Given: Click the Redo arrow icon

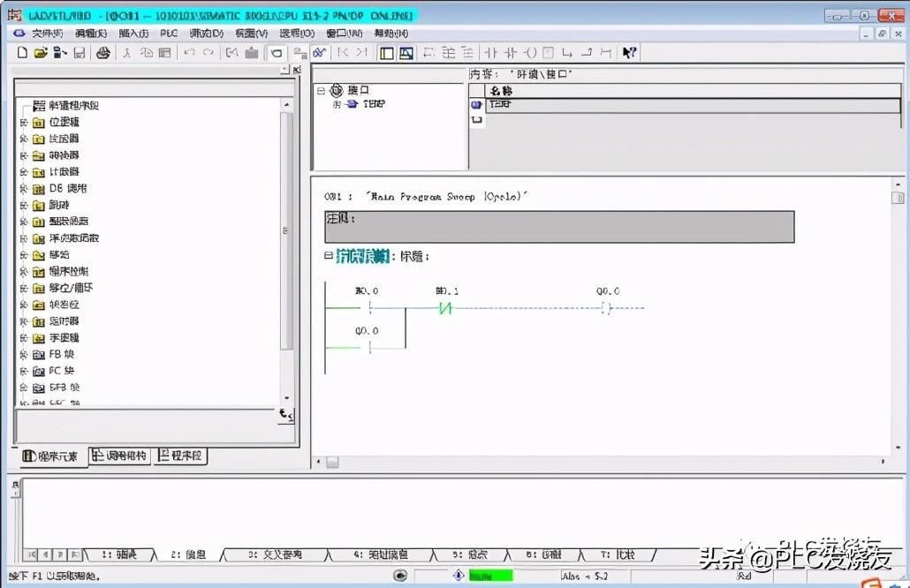Looking at the screenshot, I should click(209, 53).
